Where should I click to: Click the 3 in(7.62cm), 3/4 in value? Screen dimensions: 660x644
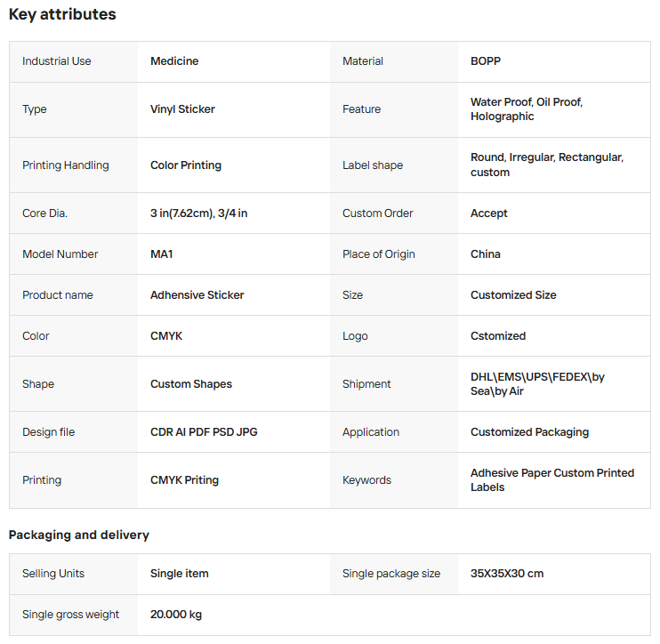(x=199, y=213)
